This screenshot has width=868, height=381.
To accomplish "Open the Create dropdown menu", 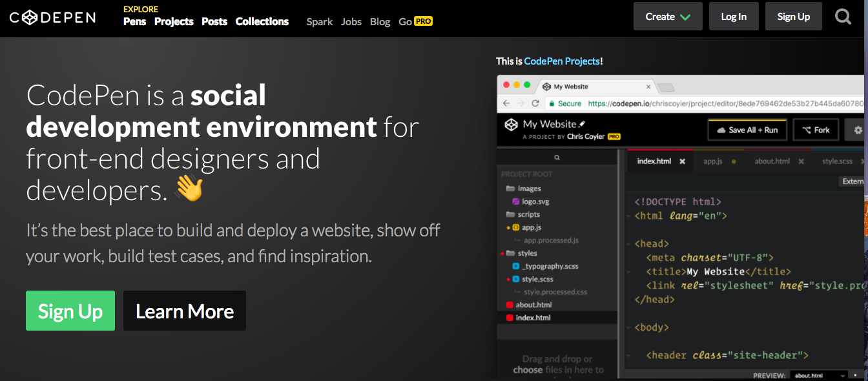I will click(x=668, y=17).
